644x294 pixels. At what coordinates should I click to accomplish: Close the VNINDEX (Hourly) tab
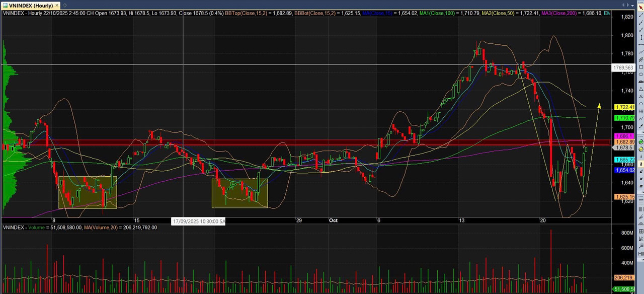point(57,6)
